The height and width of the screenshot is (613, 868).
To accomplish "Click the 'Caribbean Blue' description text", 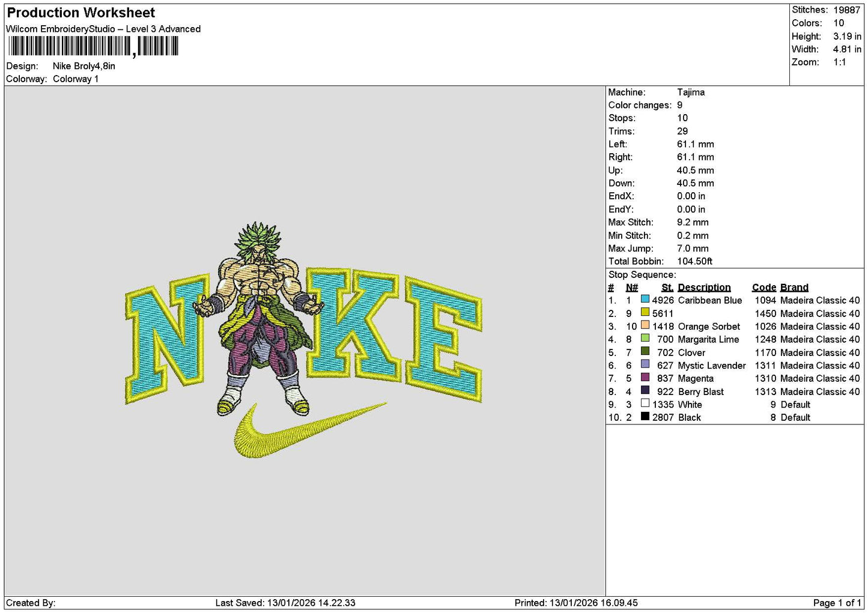I will coord(710,300).
